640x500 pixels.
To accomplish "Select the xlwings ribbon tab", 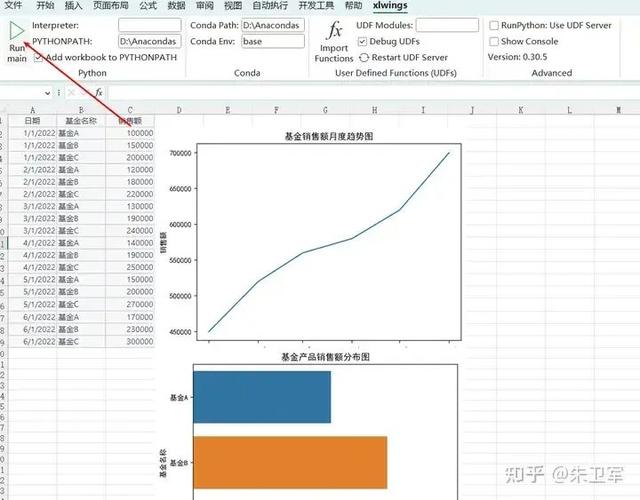I will (x=390, y=5).
